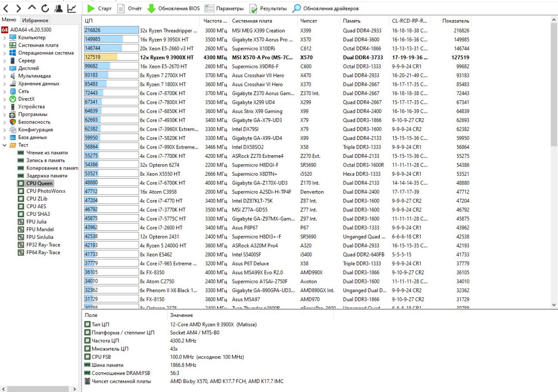Sort by the Показатель column header

[x=451, y=21]
